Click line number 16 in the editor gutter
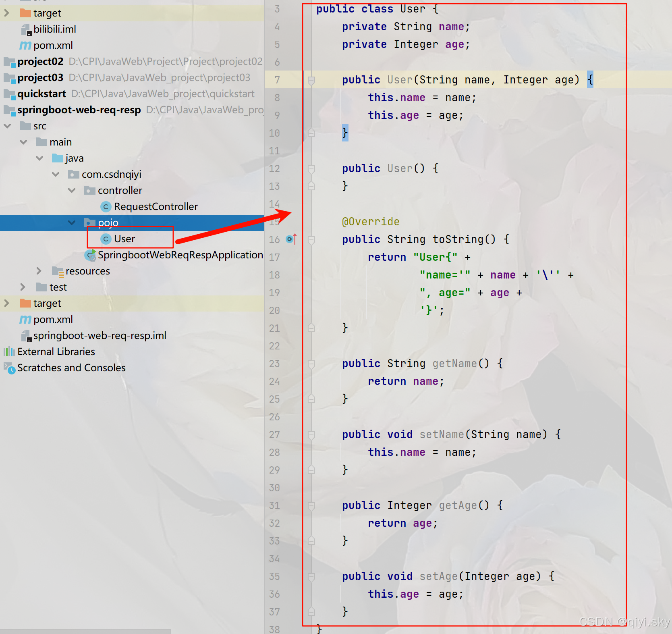This screenshot has width=672, height=634. point(274,239)
